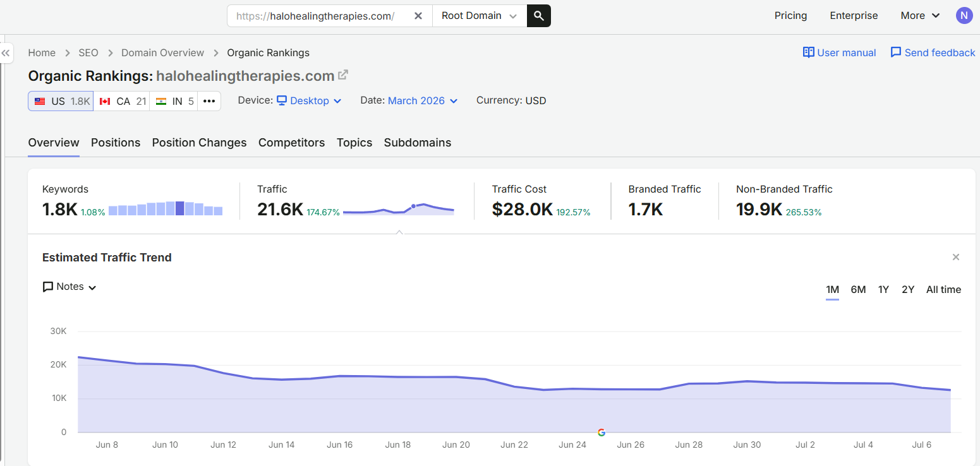This screenshot has width=980, height=466.
Task: Change the Date March 2026
Action: 423,101
